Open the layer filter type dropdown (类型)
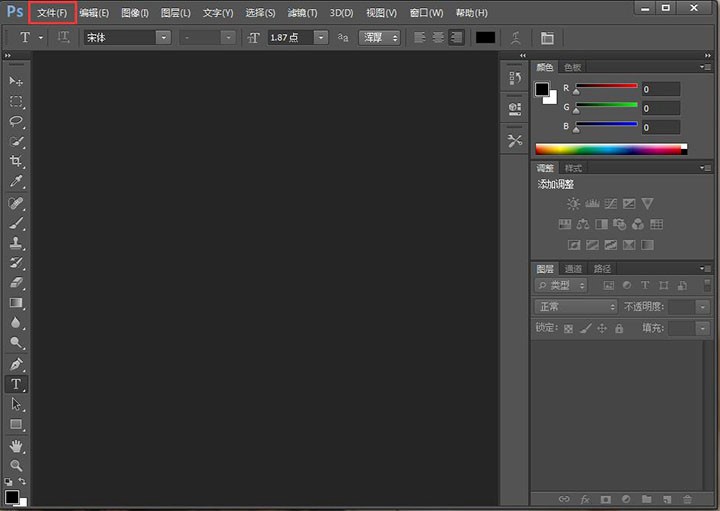Screen dimensions: 720x511 [561, 285]
